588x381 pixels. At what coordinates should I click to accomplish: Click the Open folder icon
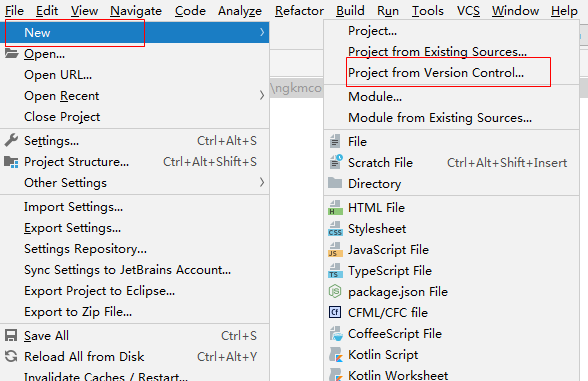(11, 54)
